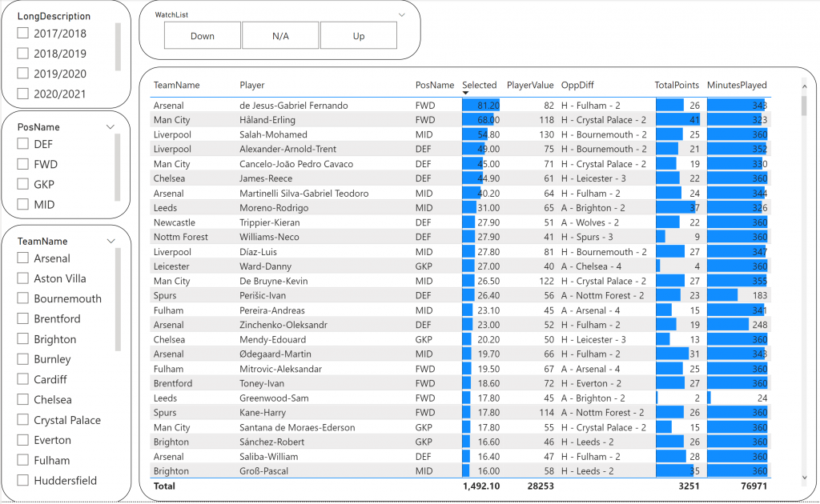Sort by OppDiff column header
The width and height of the screenshot is (820, 504).
click(577, 85)
